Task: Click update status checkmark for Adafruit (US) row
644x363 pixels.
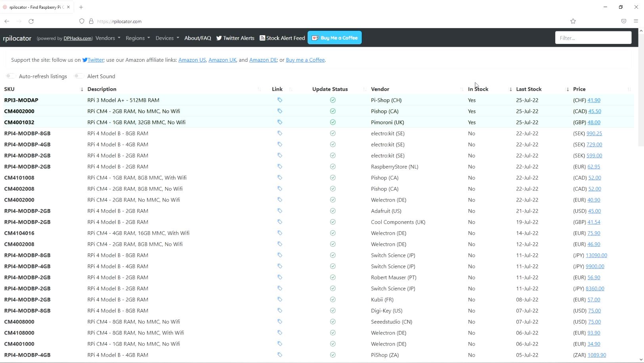Action: [x=333, y=211]
